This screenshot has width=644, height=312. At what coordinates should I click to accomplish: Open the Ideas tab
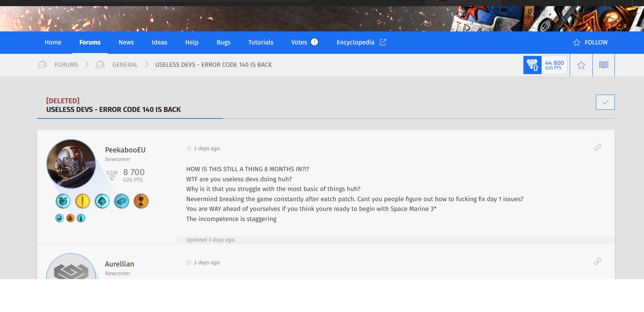(x=160, y=42)
